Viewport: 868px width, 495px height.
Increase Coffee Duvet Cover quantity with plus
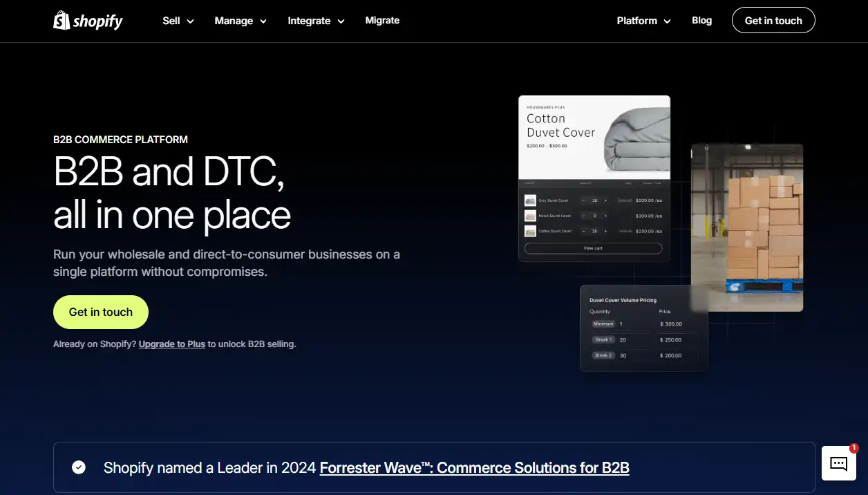605,231
